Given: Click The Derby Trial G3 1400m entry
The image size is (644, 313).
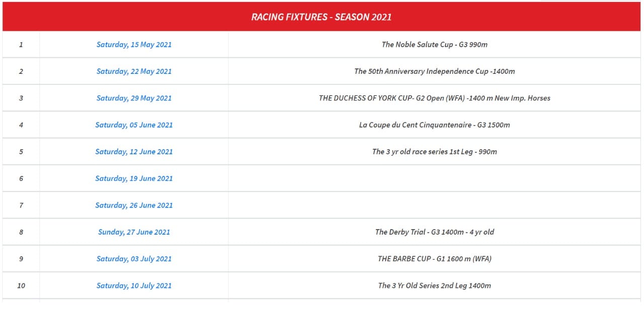Looking at the screenshot, I should click(x=435, y=232).
